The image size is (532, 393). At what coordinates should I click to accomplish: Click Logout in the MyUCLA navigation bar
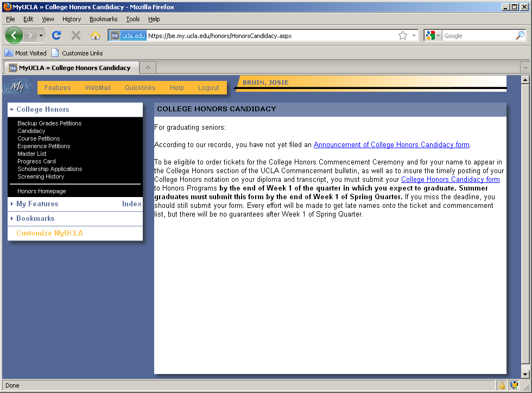(x=208, y=88)
